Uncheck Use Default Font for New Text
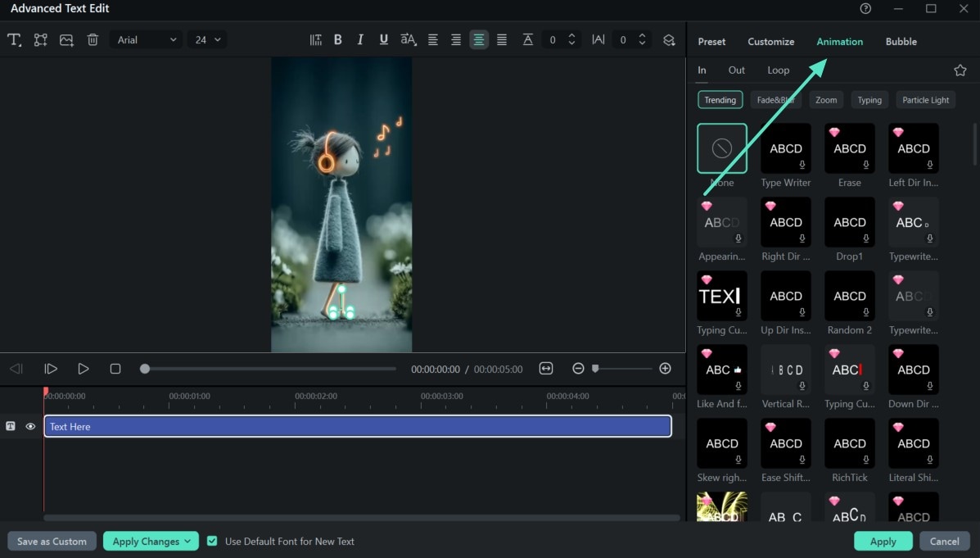Screen dimensions: 980x558 click(x=213, y=541)
